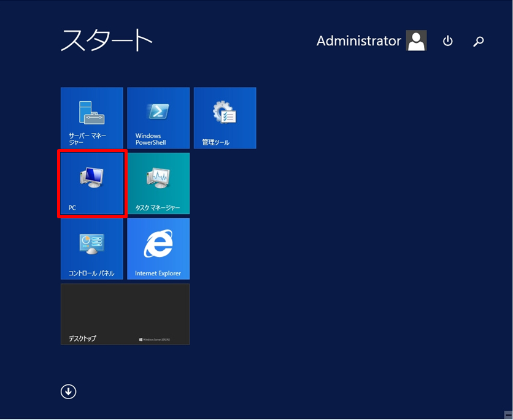Open the デスクトップ tile
Viewport: 513px width, 420px height.
tap(125, 314)
